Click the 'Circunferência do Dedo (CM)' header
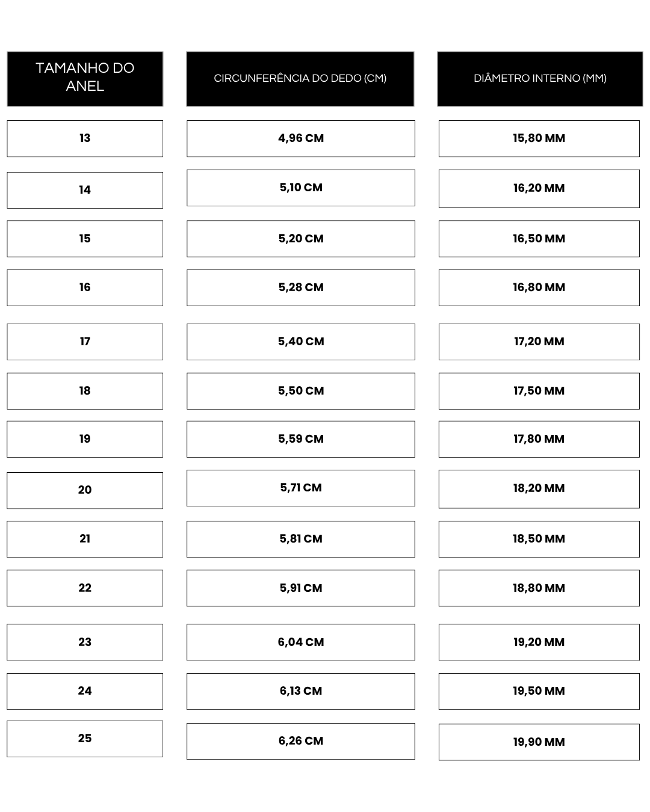 coord(300,79)
